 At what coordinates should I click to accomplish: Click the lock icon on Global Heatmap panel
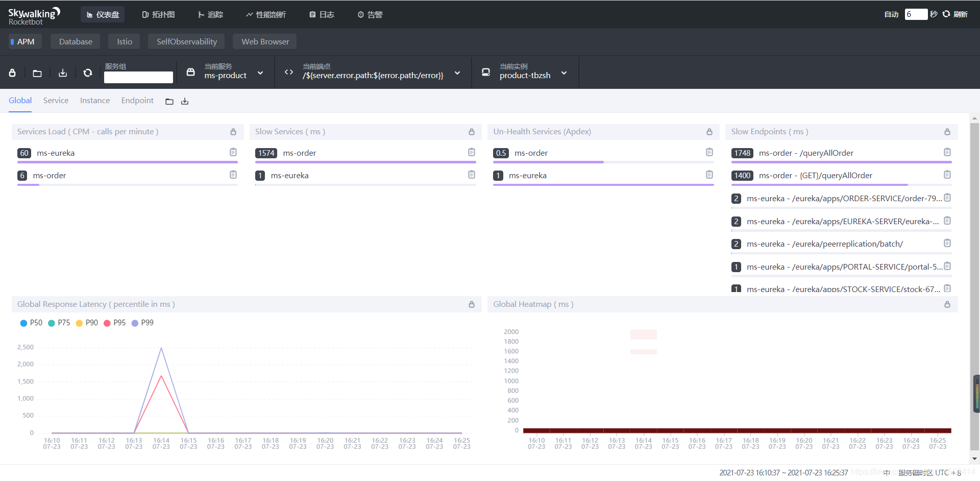tap(947, 304)
